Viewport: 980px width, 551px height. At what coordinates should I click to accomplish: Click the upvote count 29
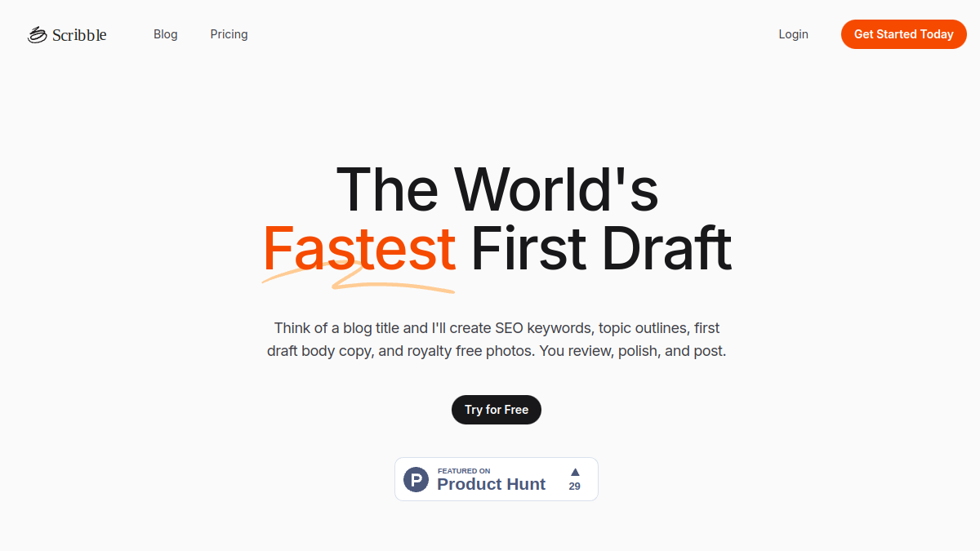[575, 487]
